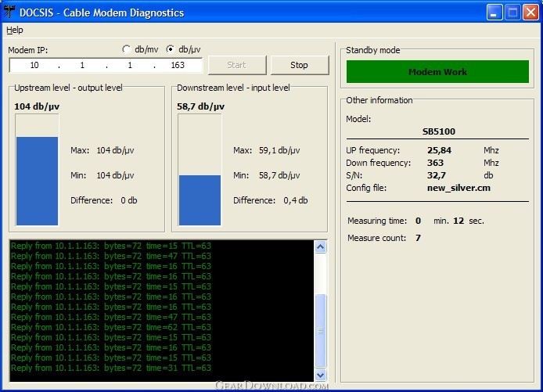Click the upstream 'Difference: 0 db' text
The height and width of the screenshot is (392, 543).
click(104, 200)
